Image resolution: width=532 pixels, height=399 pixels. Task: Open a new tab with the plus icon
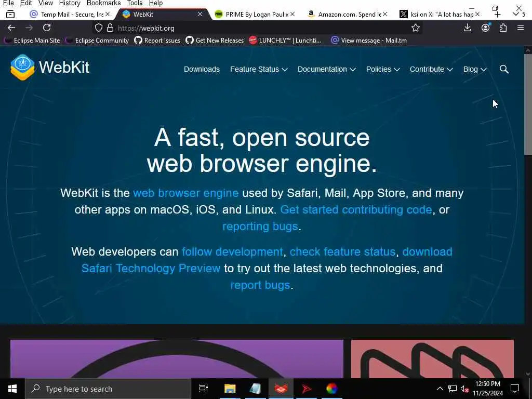[497, 14]
